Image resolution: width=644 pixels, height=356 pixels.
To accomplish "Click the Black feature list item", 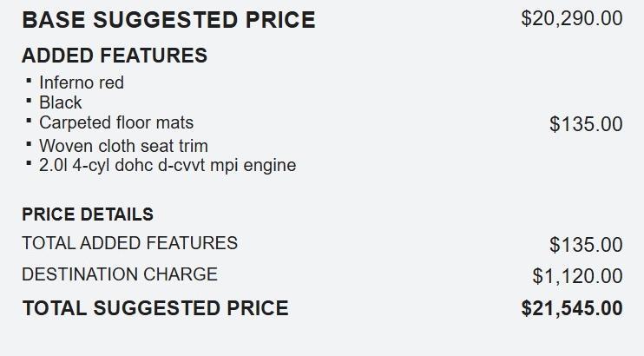I will pos(61,102).
